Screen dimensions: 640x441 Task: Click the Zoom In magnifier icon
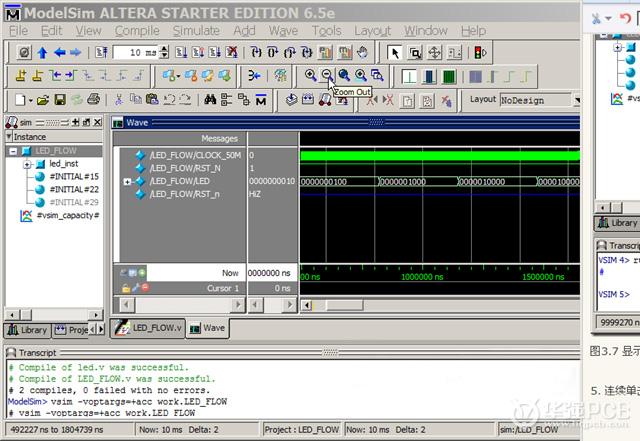[310, 76]
